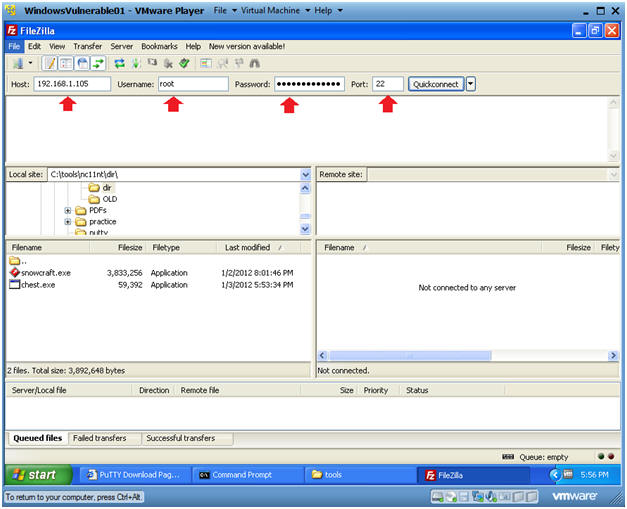Toggle the message log display button

50,63
